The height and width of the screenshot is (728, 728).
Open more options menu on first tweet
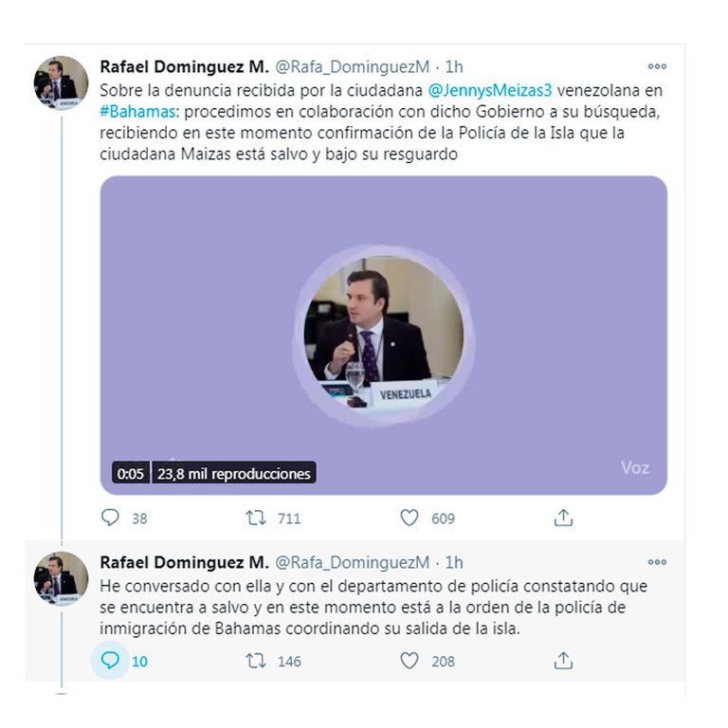tap(657, 66)
